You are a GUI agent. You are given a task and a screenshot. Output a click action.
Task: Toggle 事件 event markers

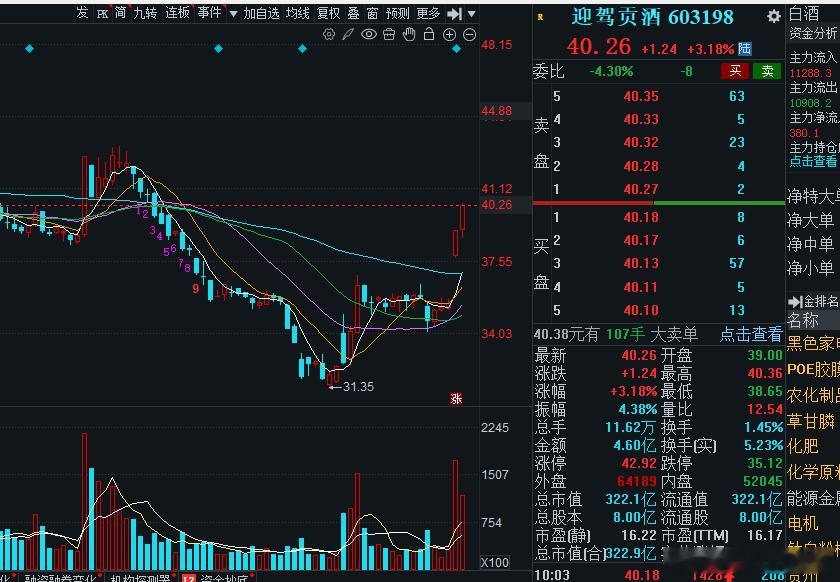pyautogui.click(x=209, y=13)
